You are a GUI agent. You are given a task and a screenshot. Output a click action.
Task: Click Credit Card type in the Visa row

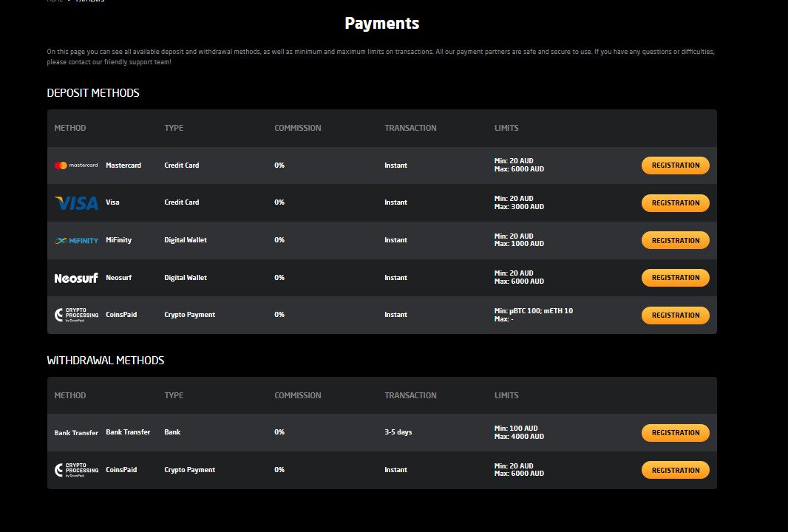pos(181,202)
